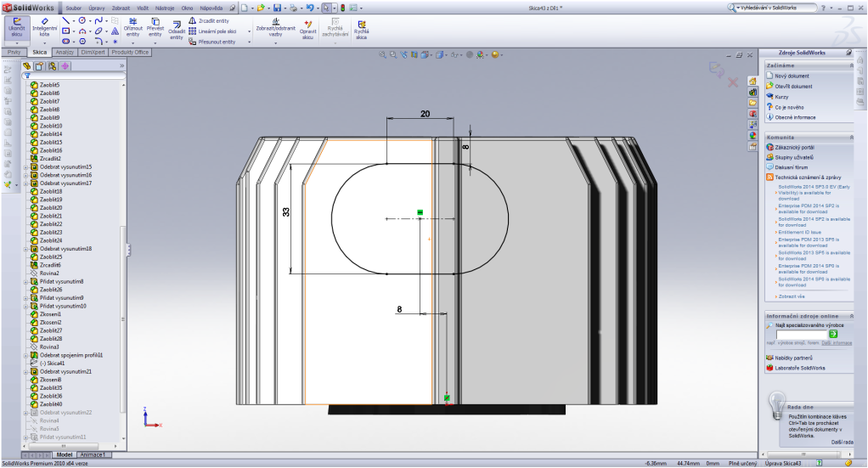
Task: Select the Circle sketch tool
Action: click(x=82, y=20)
